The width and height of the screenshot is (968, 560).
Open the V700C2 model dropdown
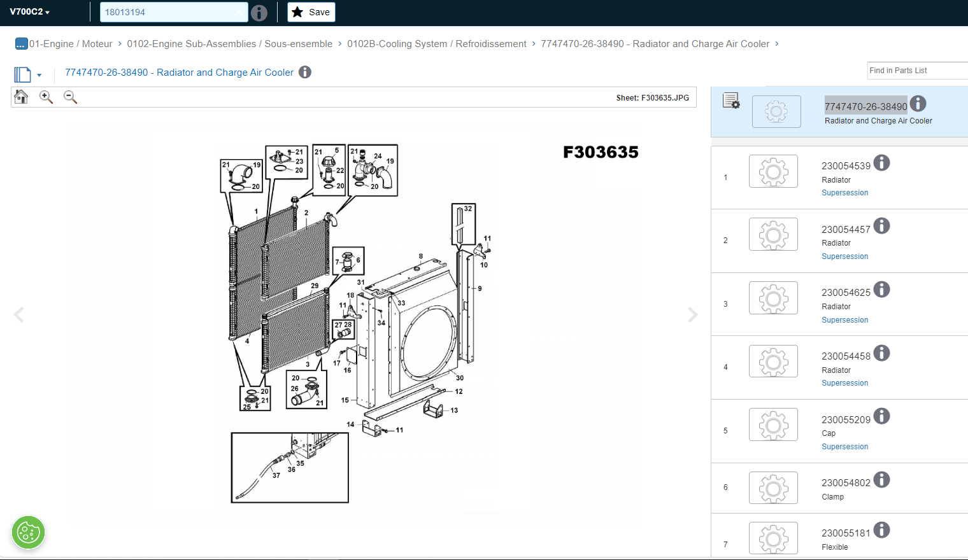(29, 12)
